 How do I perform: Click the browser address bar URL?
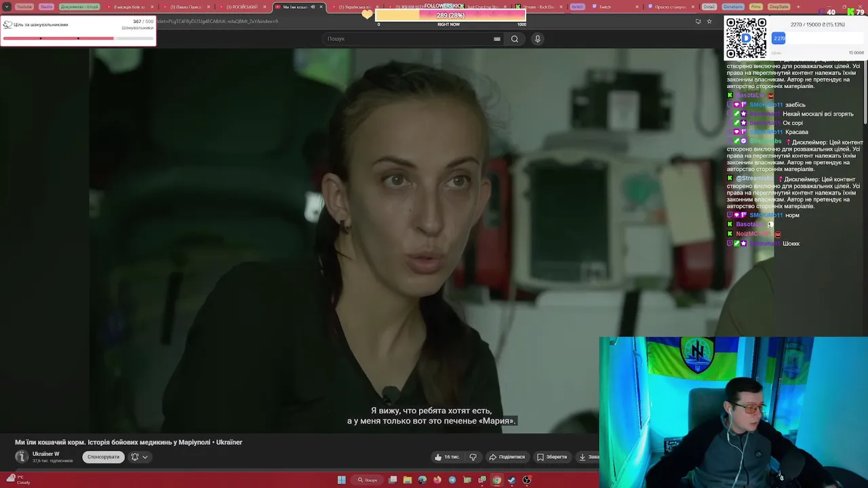[217, 21]
